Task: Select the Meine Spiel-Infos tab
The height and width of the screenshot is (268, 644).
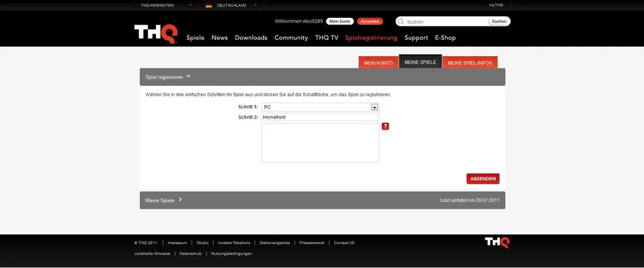Action: [469, 62]
